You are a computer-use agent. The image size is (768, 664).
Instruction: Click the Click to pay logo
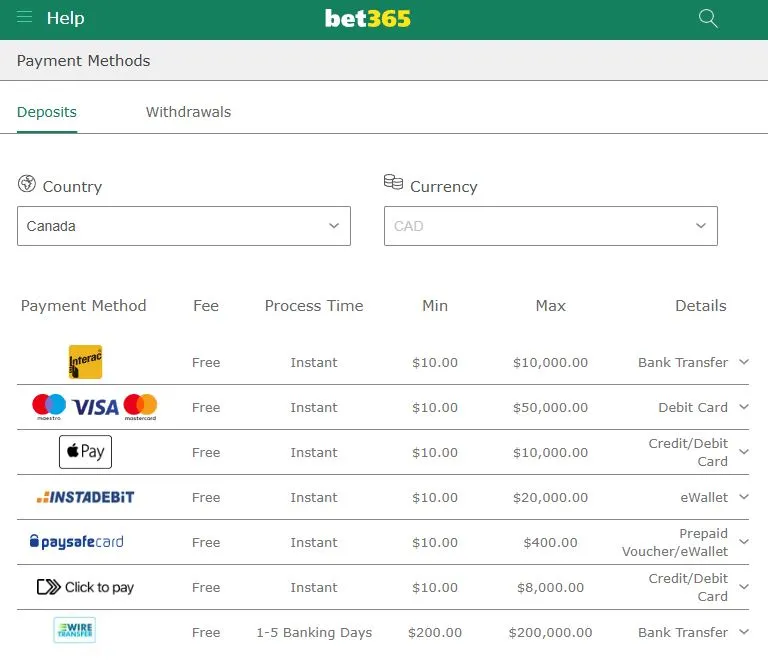(x=85, y=587)
